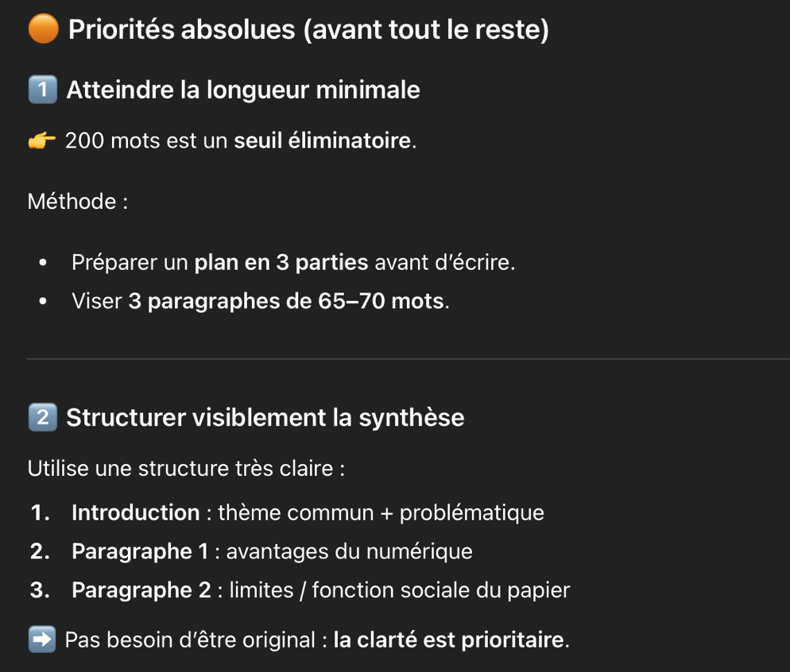Click the number 1 keycap emoji
Viewport: 790px width, 672px height.
42,91
